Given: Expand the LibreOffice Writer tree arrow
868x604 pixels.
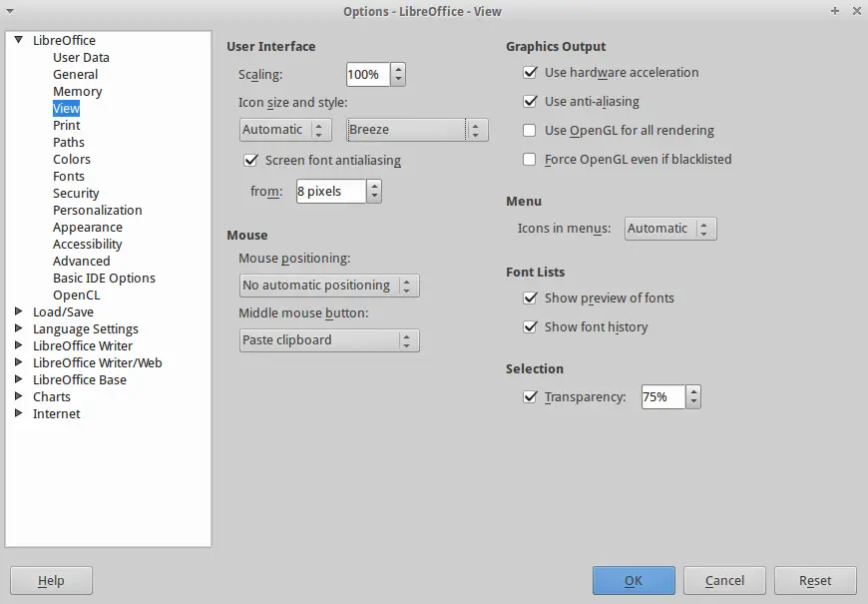Looking at the screenshot, I should (x=18, y=345).
